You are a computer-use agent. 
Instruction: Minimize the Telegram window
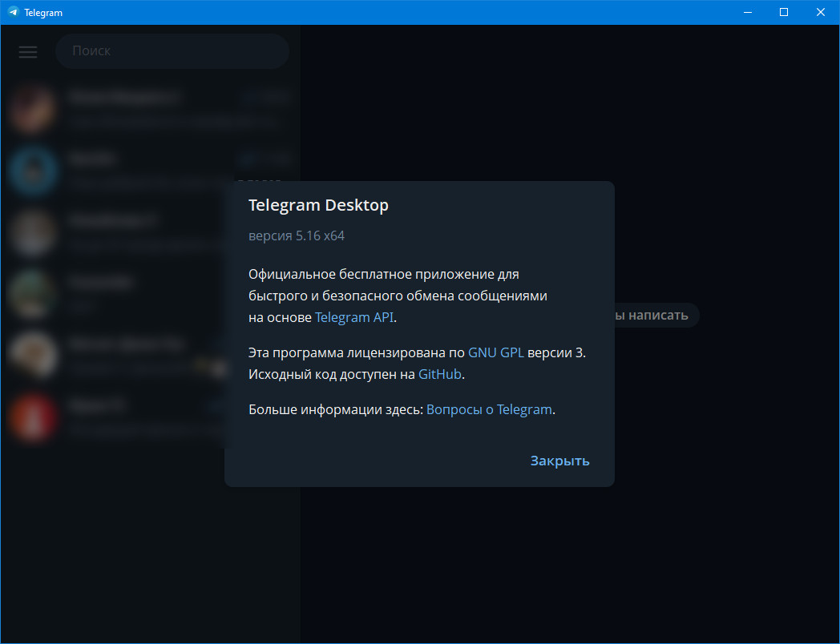(x=747, y=12)
